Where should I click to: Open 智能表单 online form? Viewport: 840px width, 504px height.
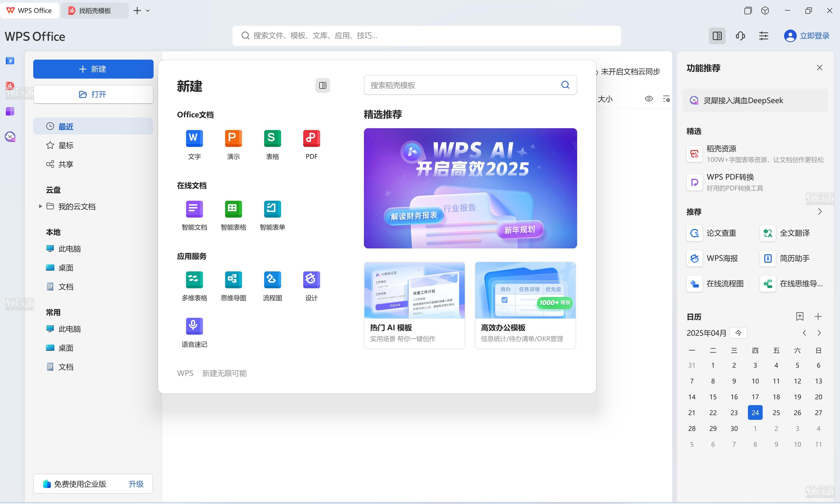pos(272,215)
